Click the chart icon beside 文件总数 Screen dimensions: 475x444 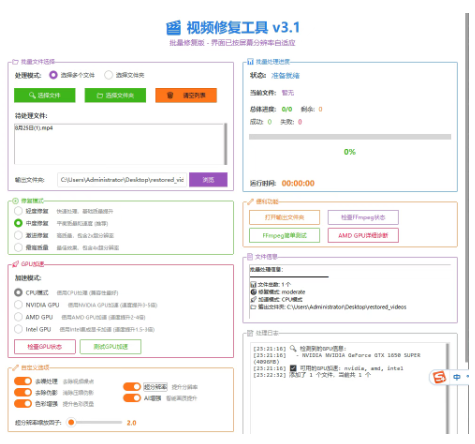(x=253, y=285)
